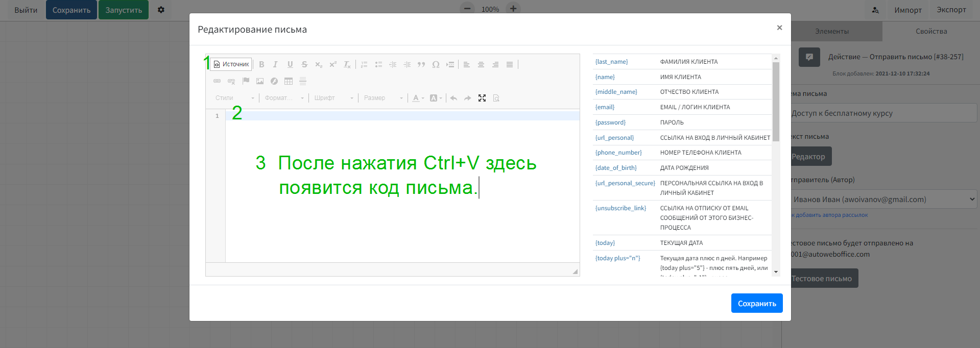Click the maximize editor icon
This screenshot has height=348, width=980.
click(482, 98)
